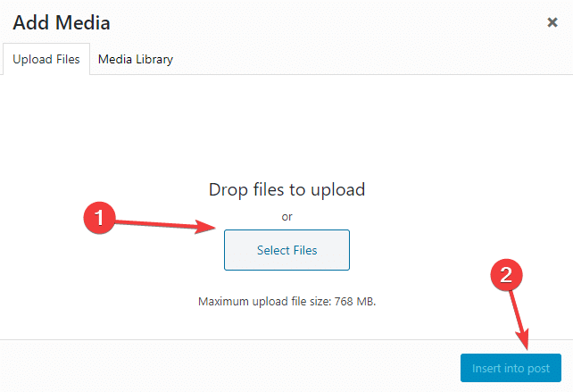
Task: Click the red arrow pointing to Select Files
Action: 166,225
